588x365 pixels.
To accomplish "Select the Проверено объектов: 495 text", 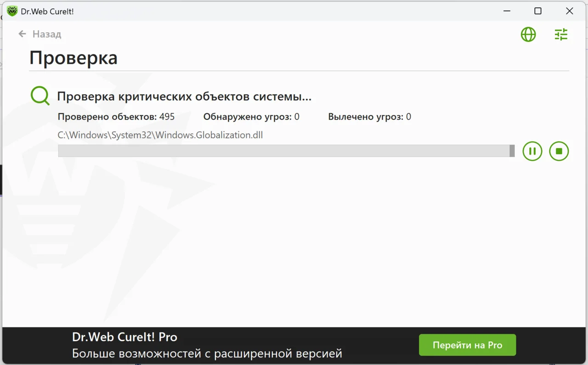I will point(116,117).
